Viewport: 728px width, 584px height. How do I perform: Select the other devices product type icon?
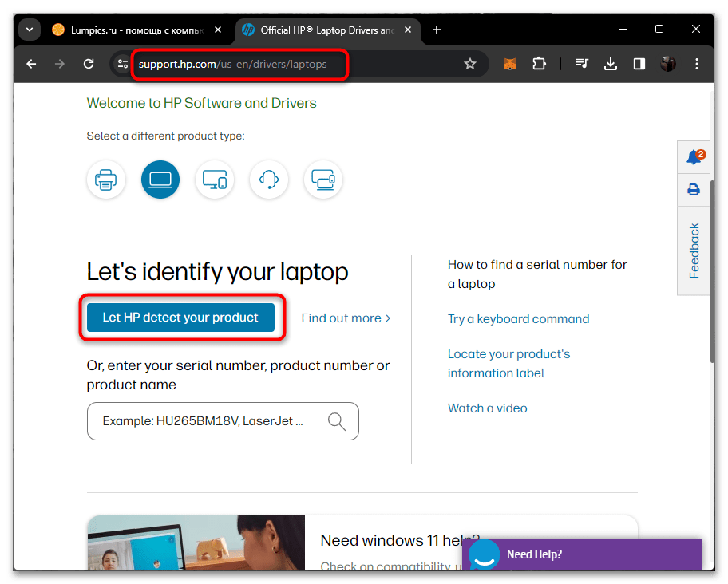(x=323, y=180)
